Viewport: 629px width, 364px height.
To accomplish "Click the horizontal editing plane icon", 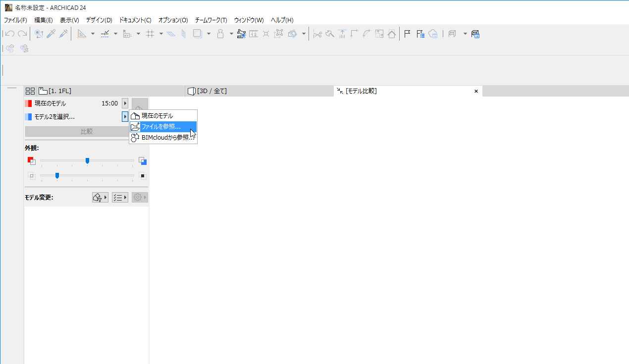I will pos(171,34).
